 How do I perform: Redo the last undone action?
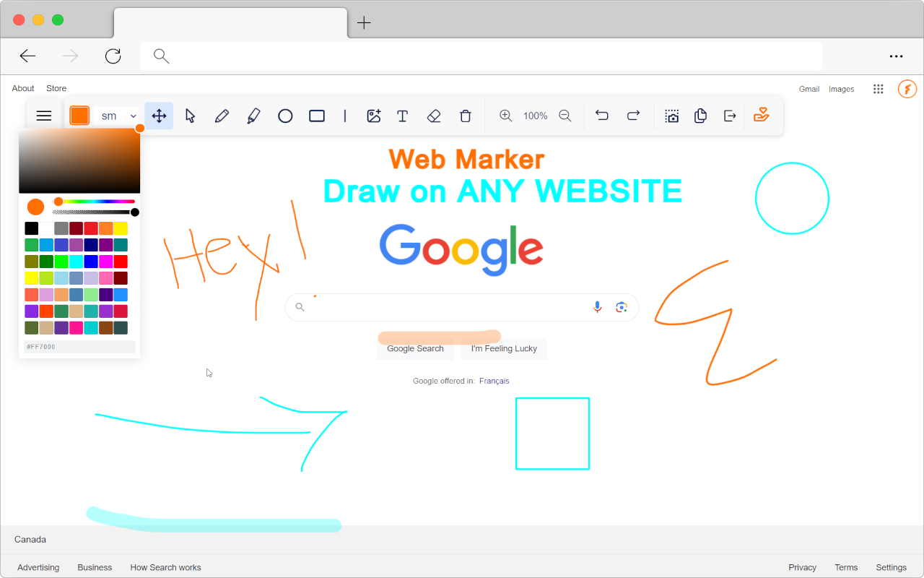click(633, 116)
